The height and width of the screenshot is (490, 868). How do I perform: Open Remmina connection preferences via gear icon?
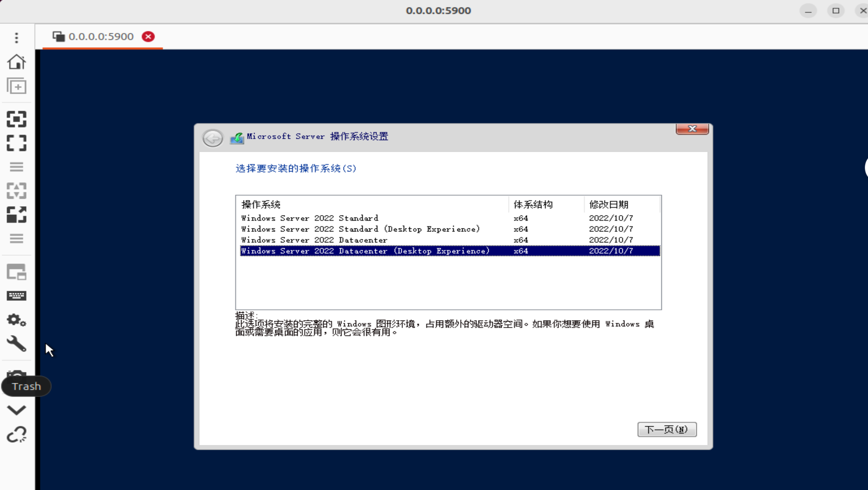[x=16, y=320]
